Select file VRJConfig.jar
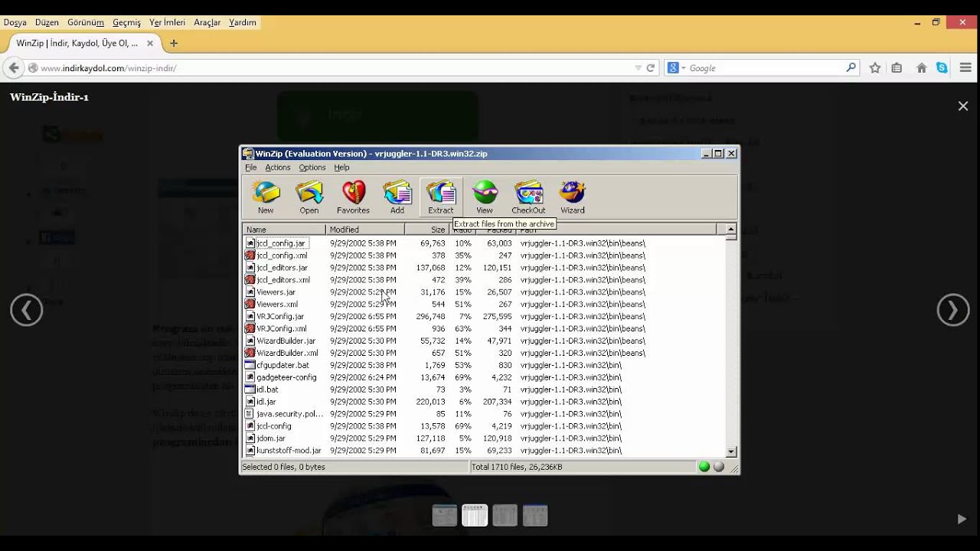 274,317
